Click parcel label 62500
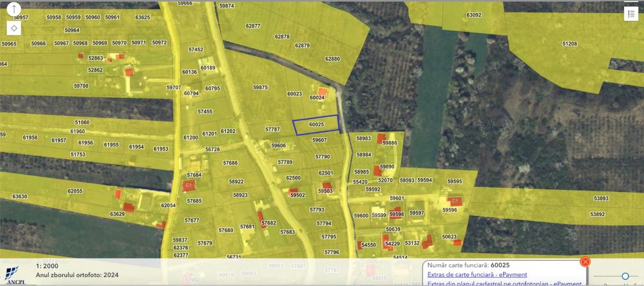Image resolution: width=644 pixels, height=286 pixels. click(x=294, y=178)
